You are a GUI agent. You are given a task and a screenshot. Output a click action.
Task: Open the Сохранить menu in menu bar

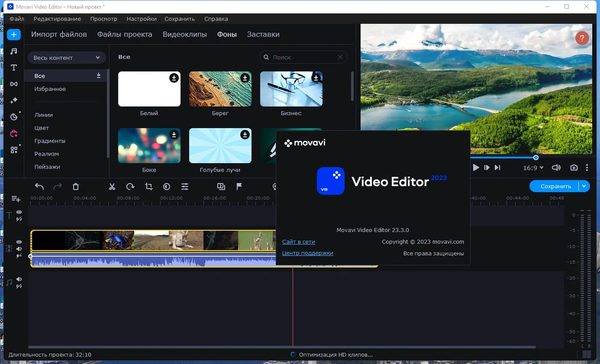point(179,18)
